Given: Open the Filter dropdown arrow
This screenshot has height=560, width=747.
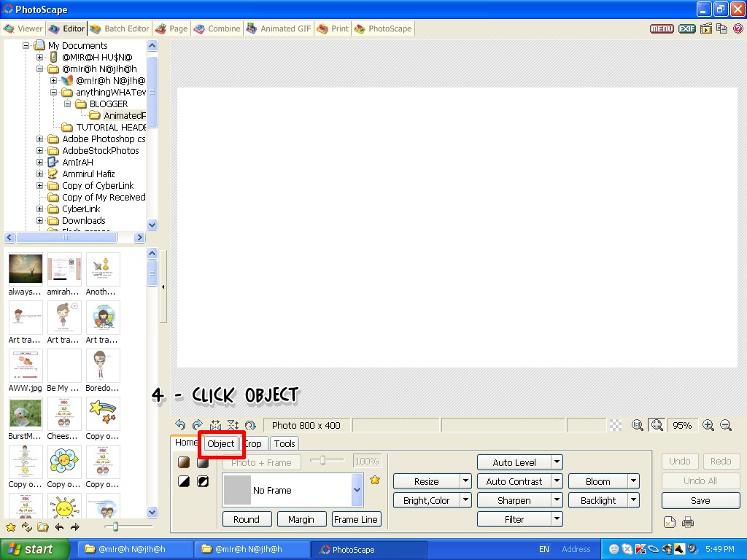Looking at the screenshot, I should (557, 519).
